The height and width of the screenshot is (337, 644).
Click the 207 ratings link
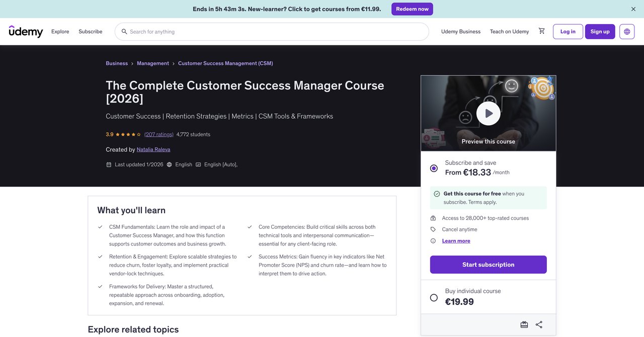(x=159, y=134)
